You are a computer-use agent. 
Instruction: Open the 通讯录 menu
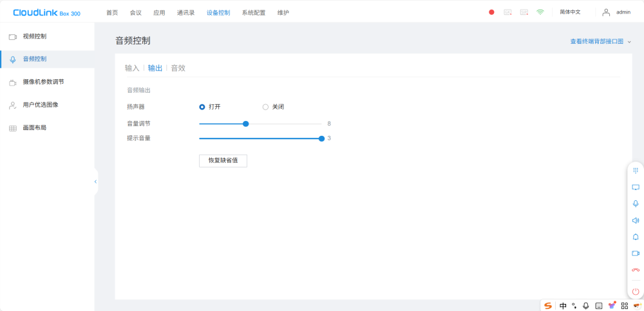point(185,13)
